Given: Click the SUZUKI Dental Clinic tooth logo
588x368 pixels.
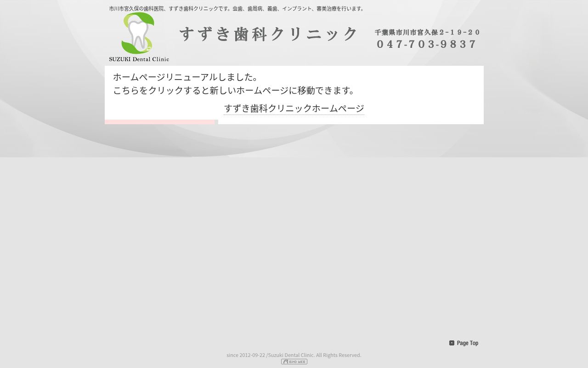Looking at the screenshot, I should [x=139, y=37].
